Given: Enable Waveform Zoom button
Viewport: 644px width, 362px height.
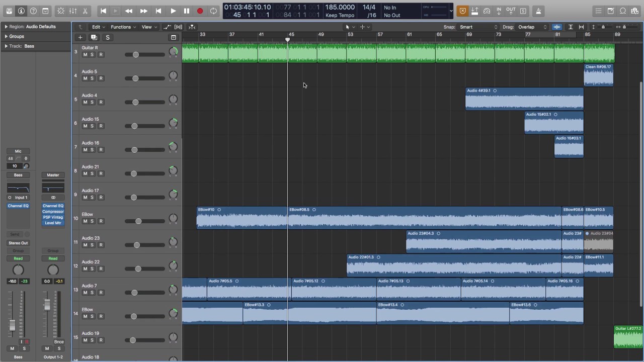Looking at the screenshot, I should [x=557, y=27].
